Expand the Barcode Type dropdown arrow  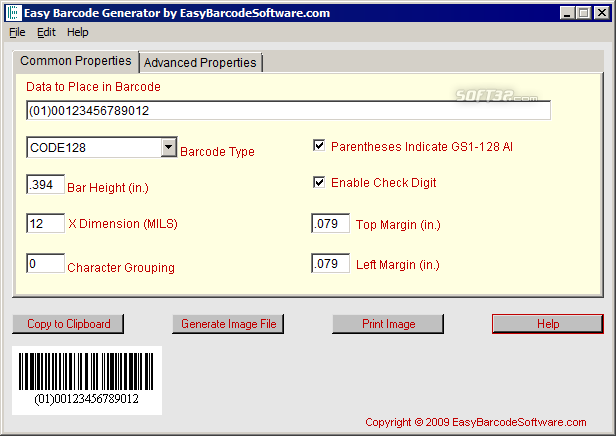tap(169, 147)
